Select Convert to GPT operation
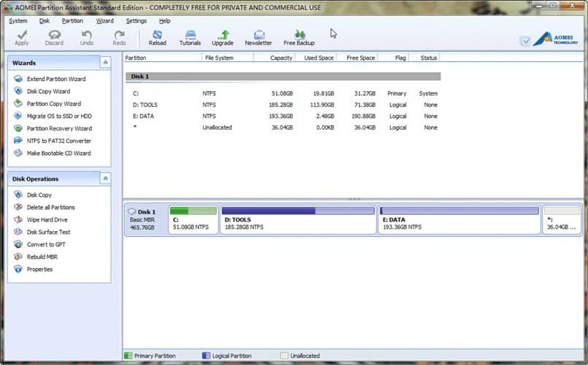This screenshot has width=588, height=365. pyautogui.click(x=45, y=245)
